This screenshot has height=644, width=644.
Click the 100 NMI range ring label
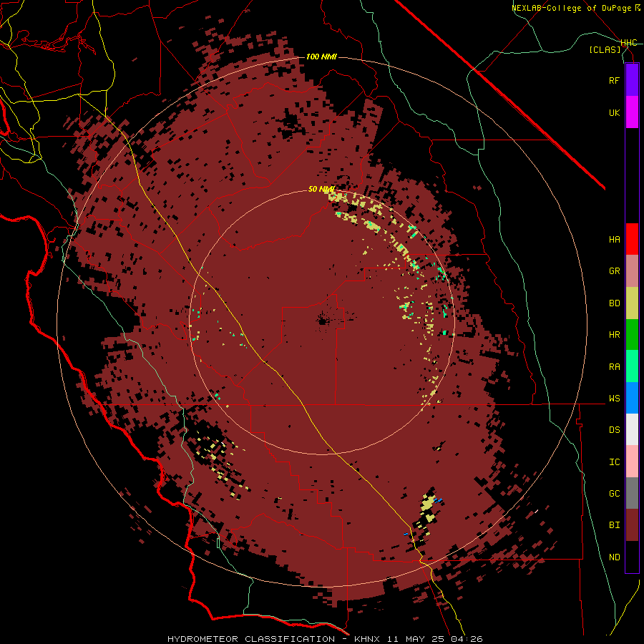(321, 57)
